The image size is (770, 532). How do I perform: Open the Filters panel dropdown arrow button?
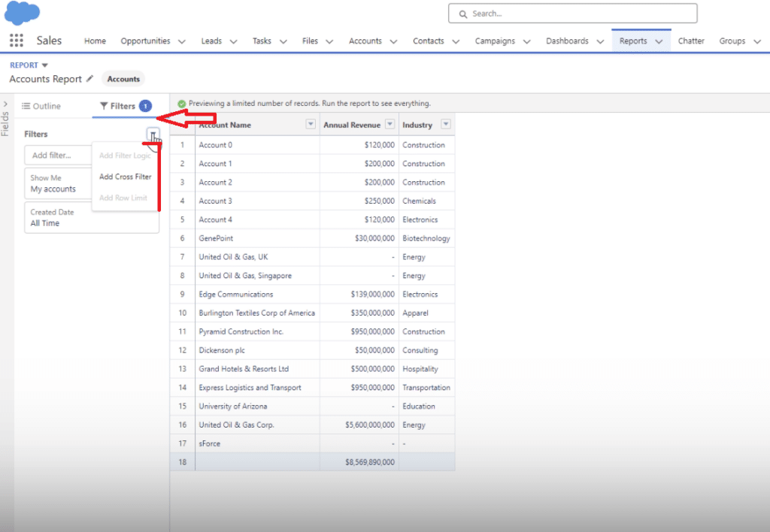(153, 134)
